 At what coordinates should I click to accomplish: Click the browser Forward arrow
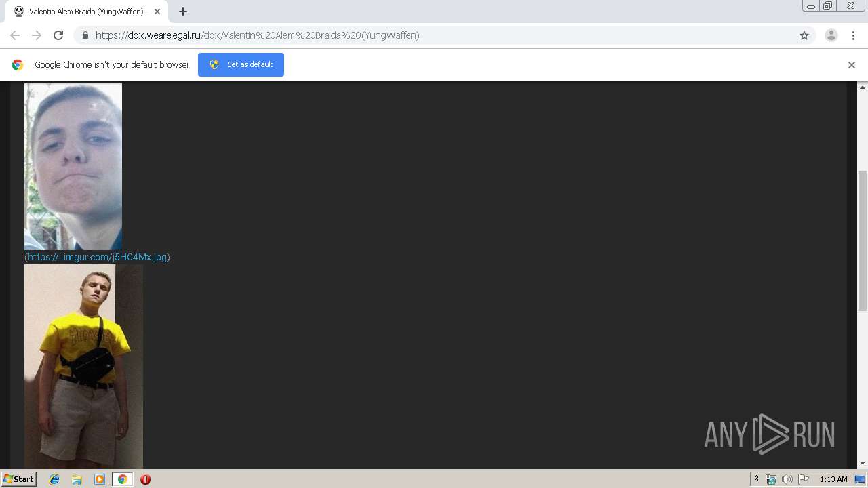pos(37,35)
